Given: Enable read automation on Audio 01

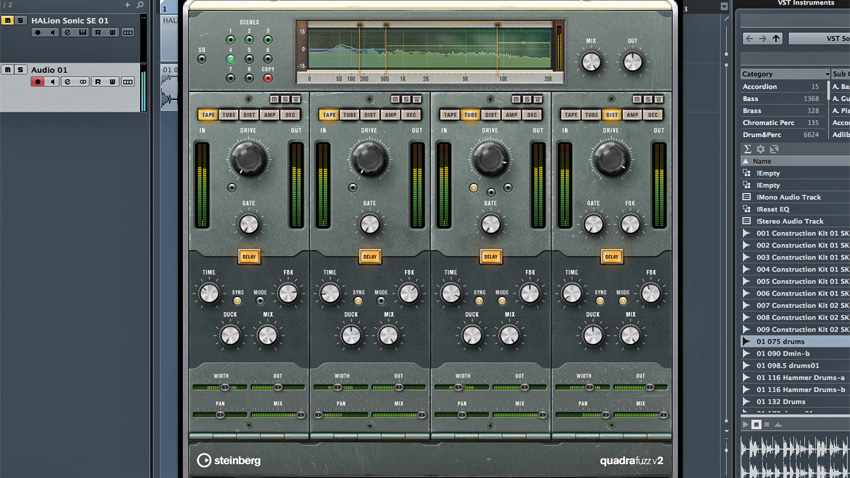Looking at the screenshot, I should click(98, 82).
